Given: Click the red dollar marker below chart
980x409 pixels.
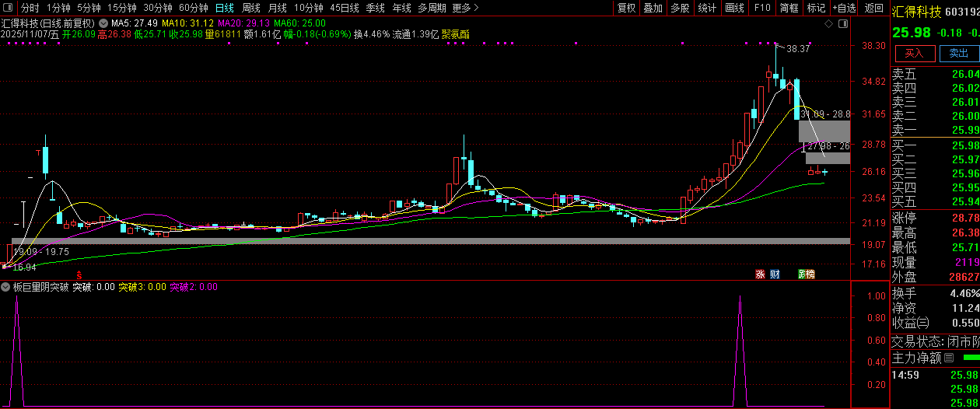Looking at the screenshot, I should [x=79, y=274].
